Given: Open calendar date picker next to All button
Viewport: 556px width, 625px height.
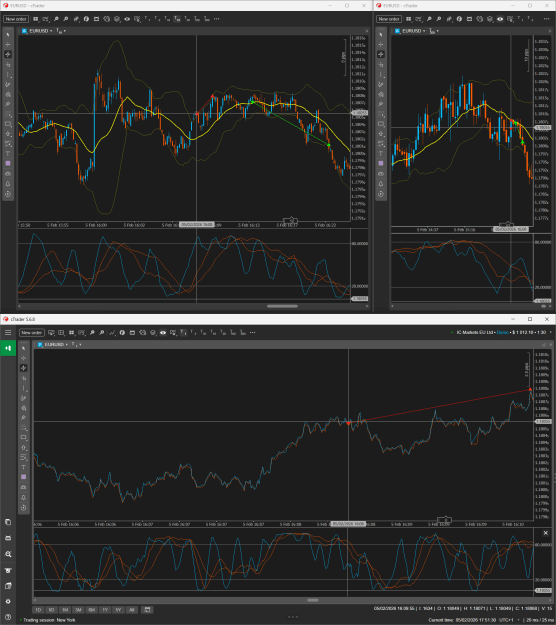Looking at the screenshot, I should tap(147, 610).
